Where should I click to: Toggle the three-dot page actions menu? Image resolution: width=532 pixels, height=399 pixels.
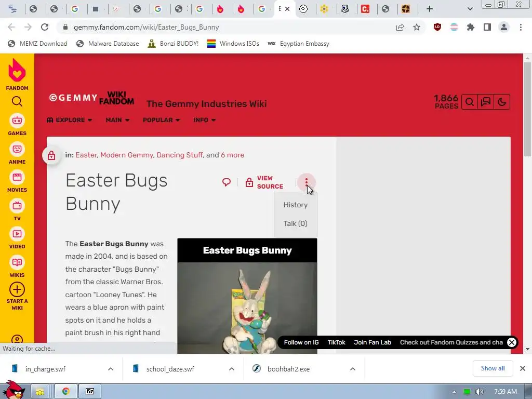306,182
